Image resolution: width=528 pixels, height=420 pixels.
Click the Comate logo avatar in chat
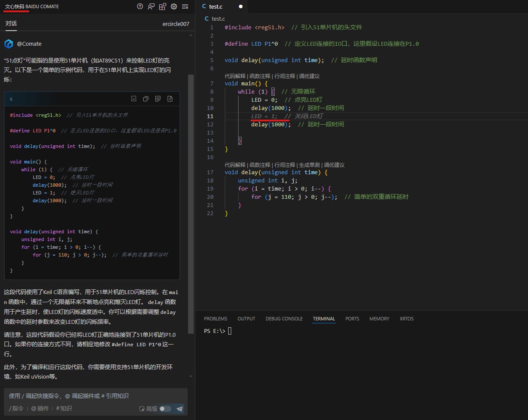pyautogui.click(x=9, y=44)
